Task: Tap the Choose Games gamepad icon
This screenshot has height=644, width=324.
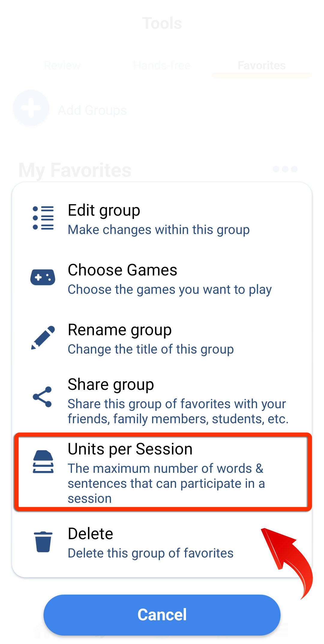Action: tap(43, 277)
